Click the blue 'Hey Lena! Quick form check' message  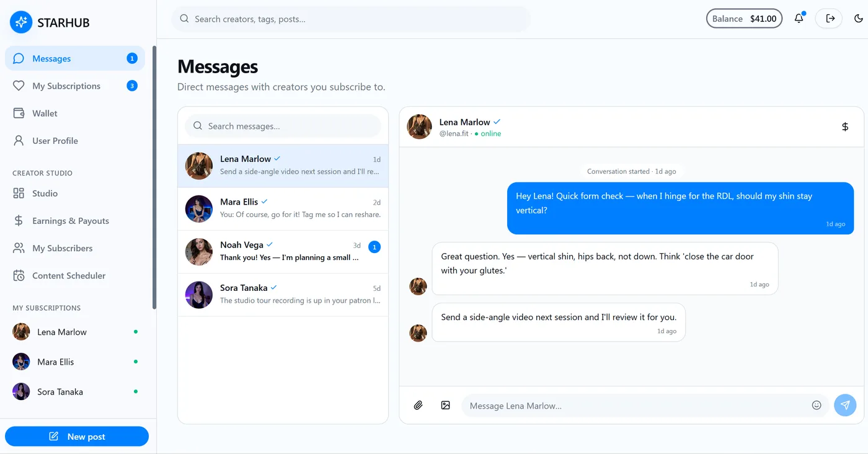(680, 208)
